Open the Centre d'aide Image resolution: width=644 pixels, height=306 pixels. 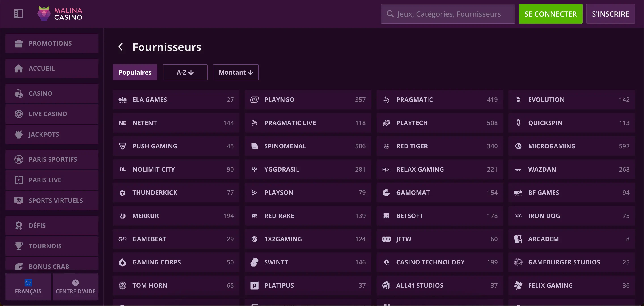76,287
